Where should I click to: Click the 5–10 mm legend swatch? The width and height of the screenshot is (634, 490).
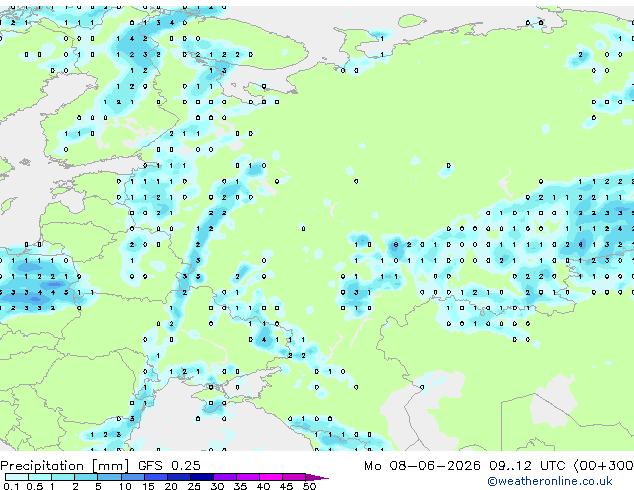click(109, 477)
